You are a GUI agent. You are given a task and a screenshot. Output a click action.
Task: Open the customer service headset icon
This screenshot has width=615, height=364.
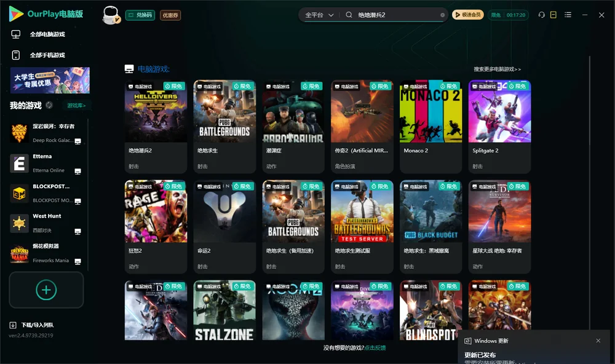pyautogui.click(x=541, y=15)
